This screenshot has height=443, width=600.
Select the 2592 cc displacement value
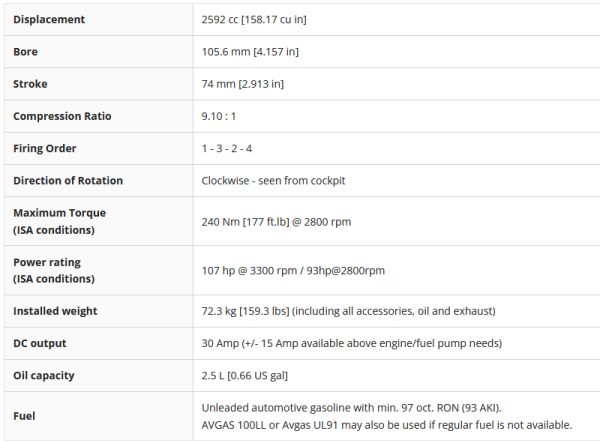pyautogui.click(x=254, y=20)
